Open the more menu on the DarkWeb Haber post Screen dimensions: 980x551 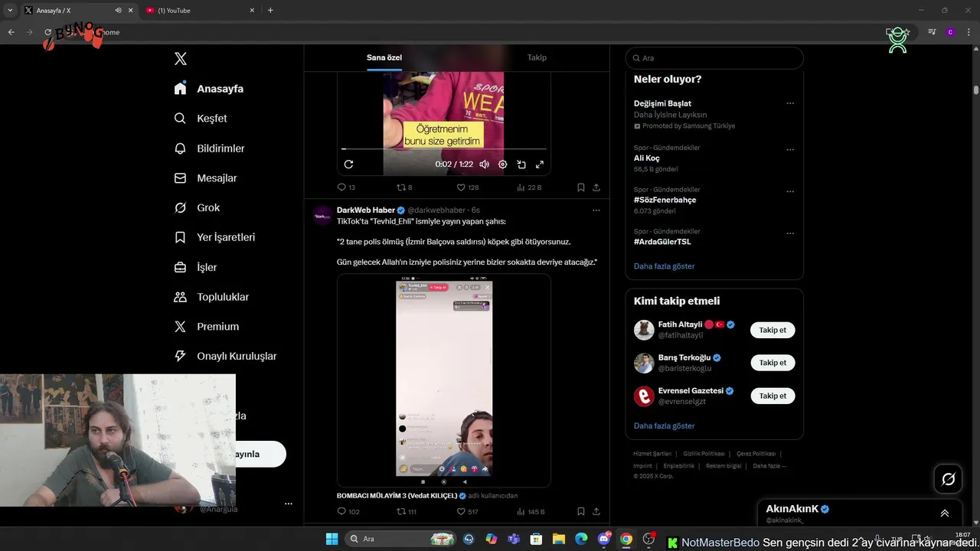point(596,210)
